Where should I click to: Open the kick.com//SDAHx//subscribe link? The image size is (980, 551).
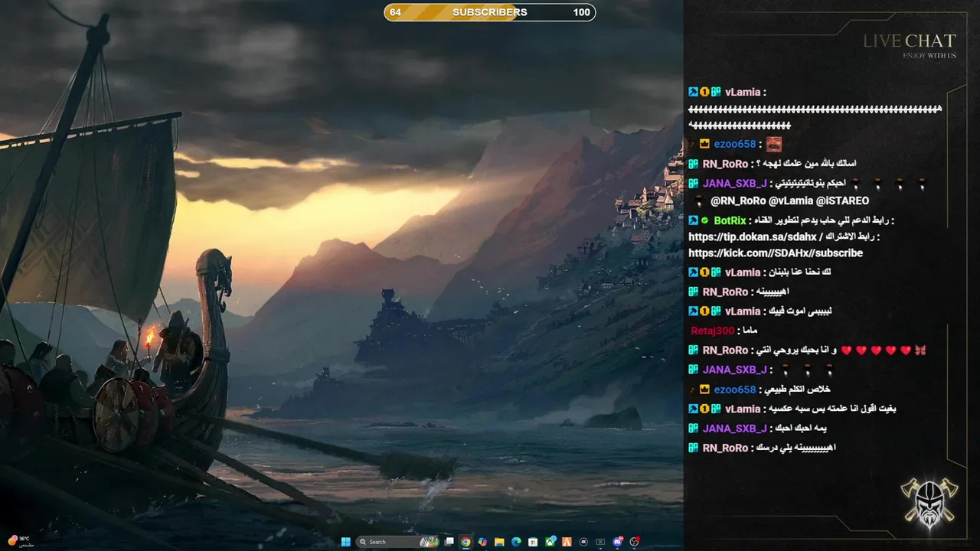tap(776, 253)
